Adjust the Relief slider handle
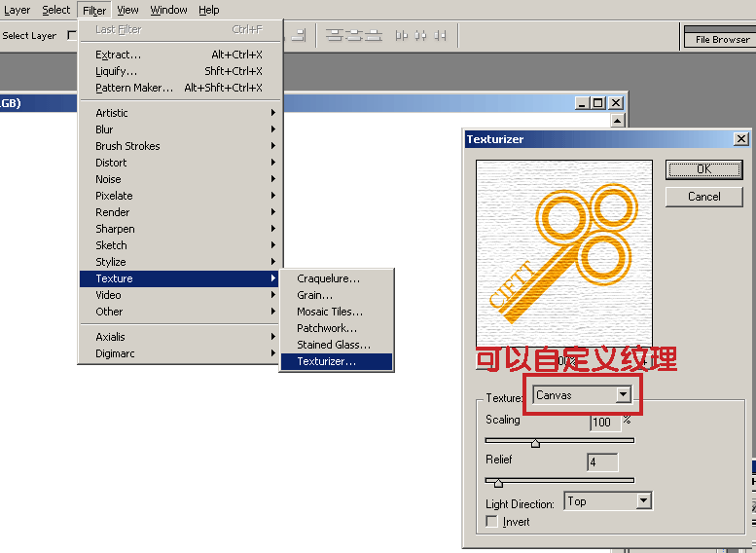 click(x=498, y=483)
